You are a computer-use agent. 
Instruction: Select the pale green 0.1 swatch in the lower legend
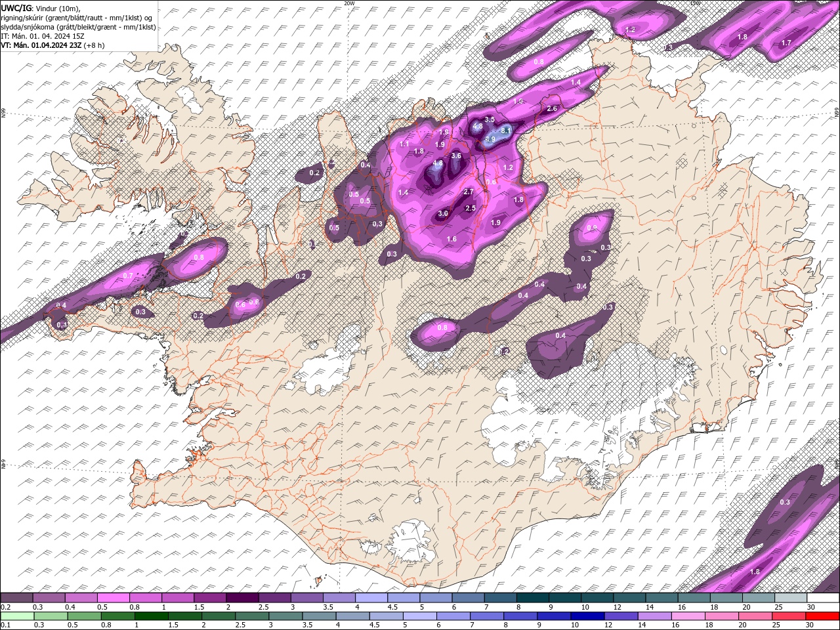16,616
